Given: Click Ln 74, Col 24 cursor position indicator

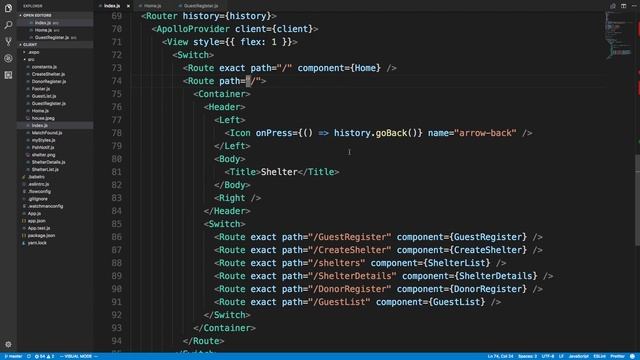Looking at the screenshot, I should [x=500, y=356].
